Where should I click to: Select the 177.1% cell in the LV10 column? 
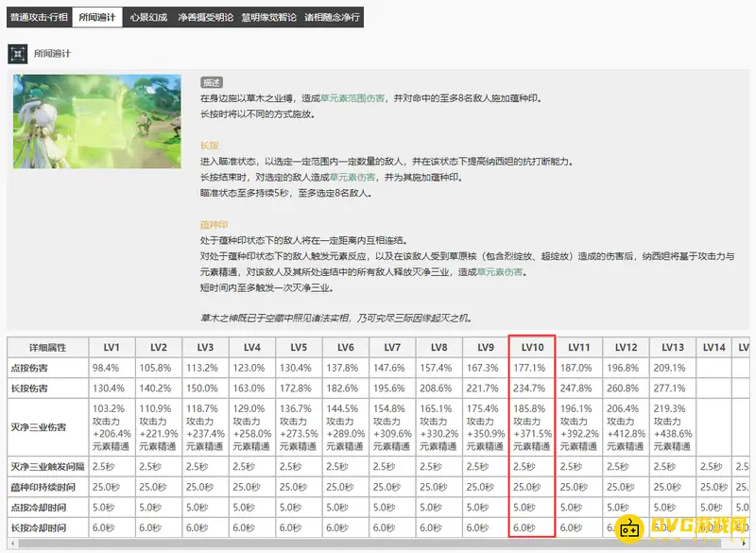click(530, 367)
